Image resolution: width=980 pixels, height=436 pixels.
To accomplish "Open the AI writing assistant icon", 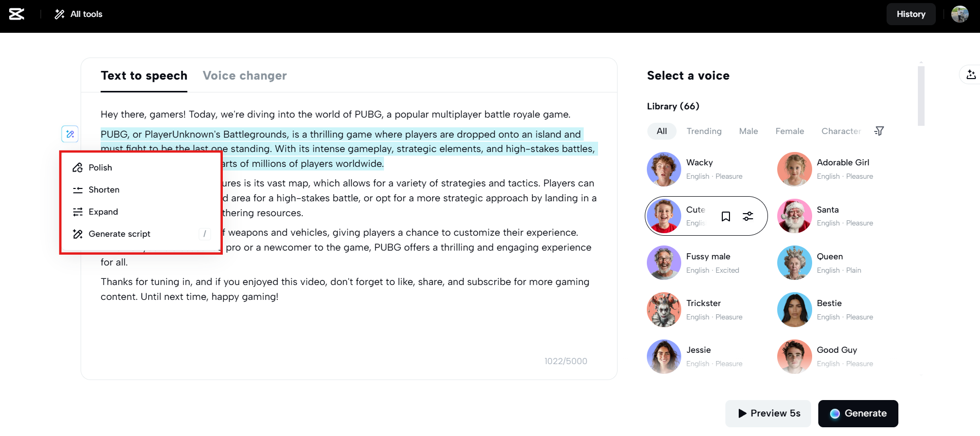I will (70, 134).
